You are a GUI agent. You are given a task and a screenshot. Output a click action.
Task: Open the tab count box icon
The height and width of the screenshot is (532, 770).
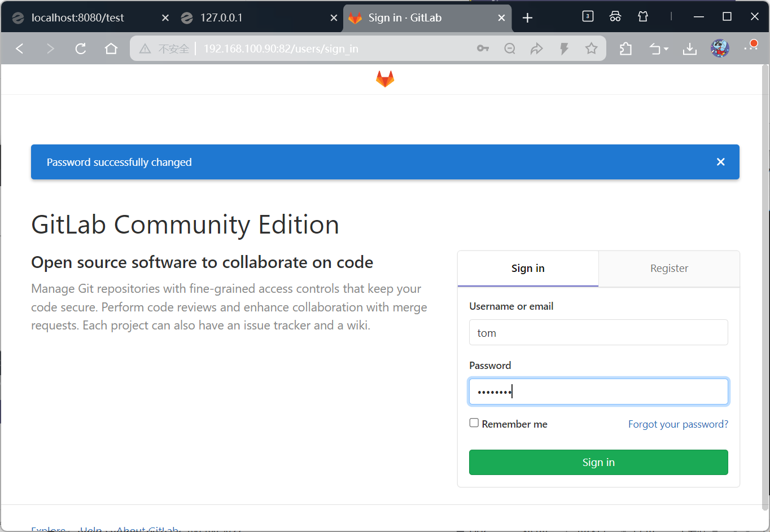[588, 16]
